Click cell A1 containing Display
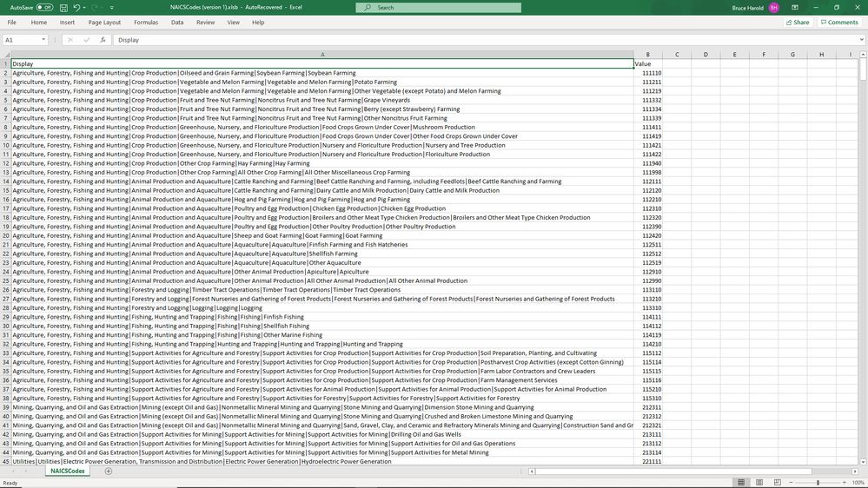 (322, 63)
